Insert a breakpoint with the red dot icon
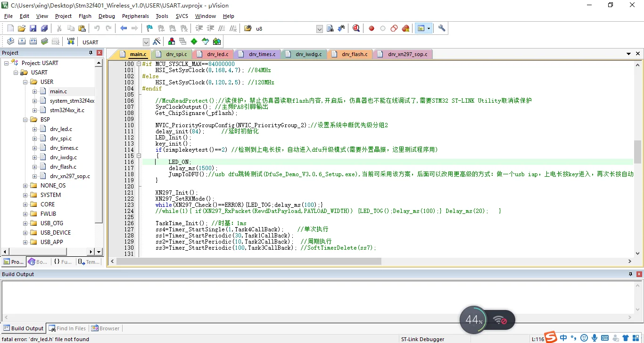The width and height of the screenshot is (644, 343). (x=372, y=28)
